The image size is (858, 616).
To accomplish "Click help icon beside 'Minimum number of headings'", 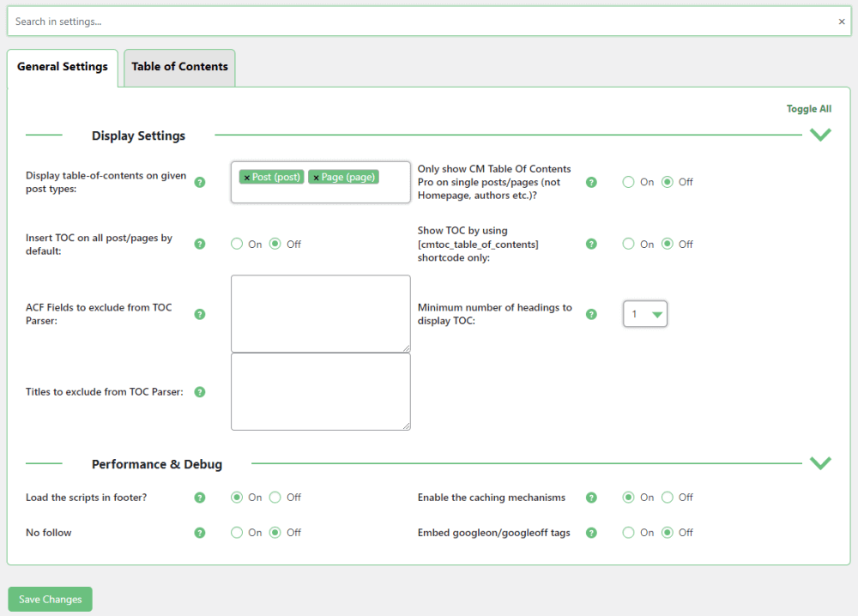I will [x=591, y=314].
